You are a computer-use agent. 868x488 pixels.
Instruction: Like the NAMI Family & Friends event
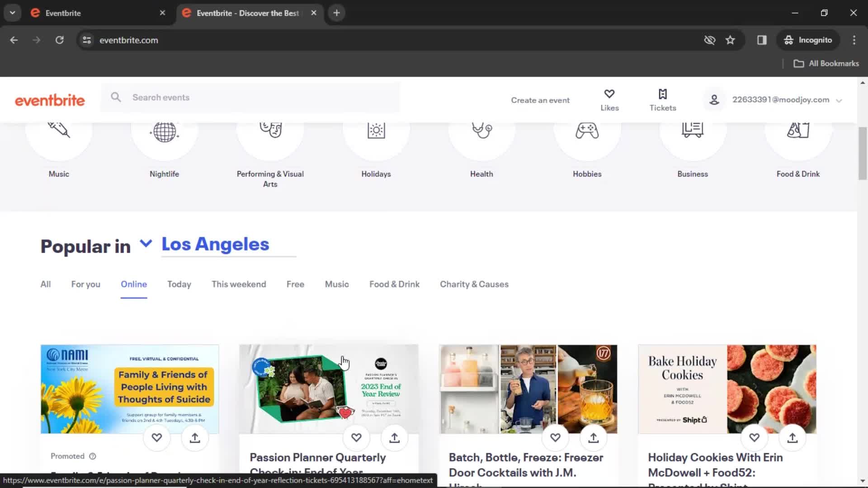click(156, 437)
